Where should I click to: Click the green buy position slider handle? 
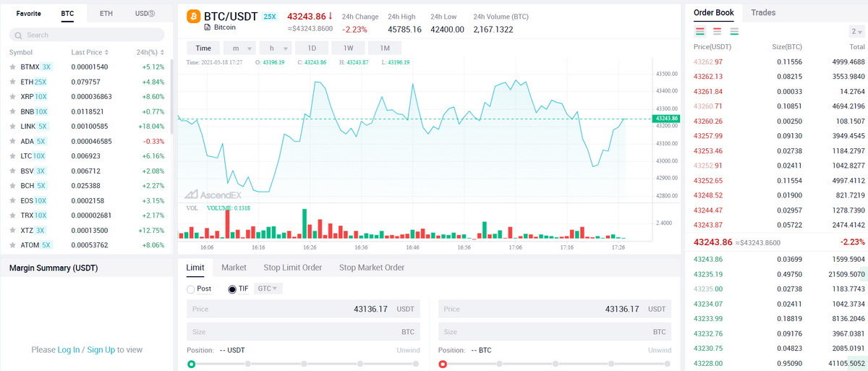pyautogui.click(x=191, y=364)
